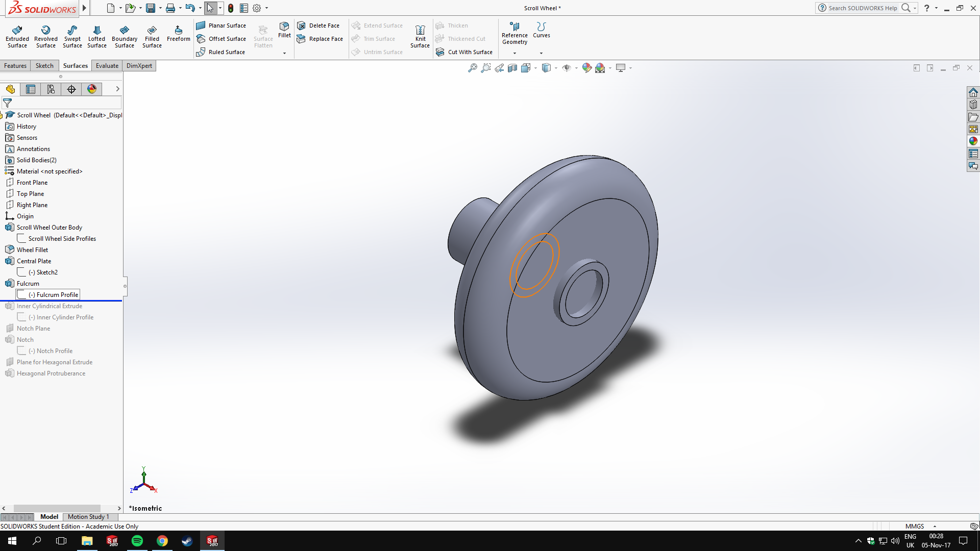Open the Design Library task pane

tap(973, 105)
